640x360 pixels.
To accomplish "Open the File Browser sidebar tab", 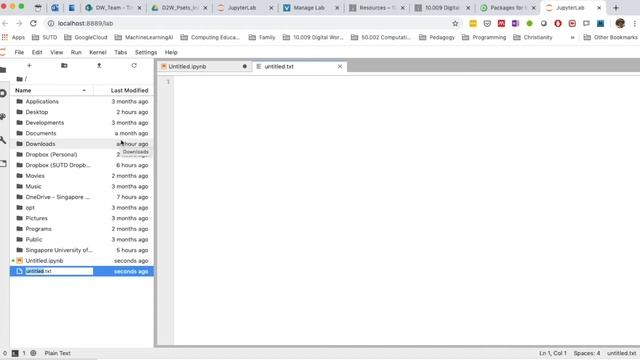I will click(3, 70).
